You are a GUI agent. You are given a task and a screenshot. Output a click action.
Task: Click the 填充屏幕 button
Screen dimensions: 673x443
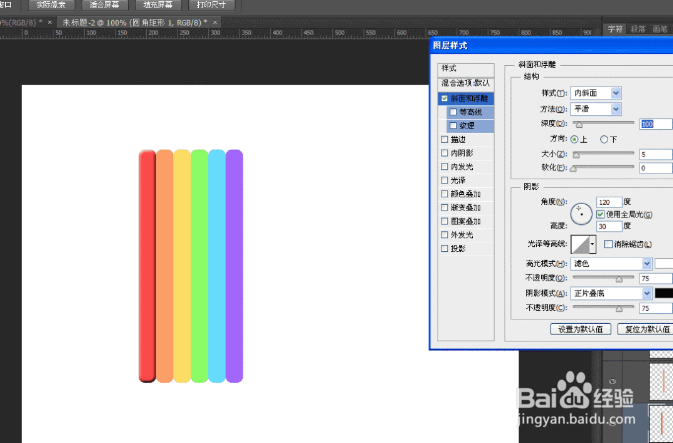[158, 5]
